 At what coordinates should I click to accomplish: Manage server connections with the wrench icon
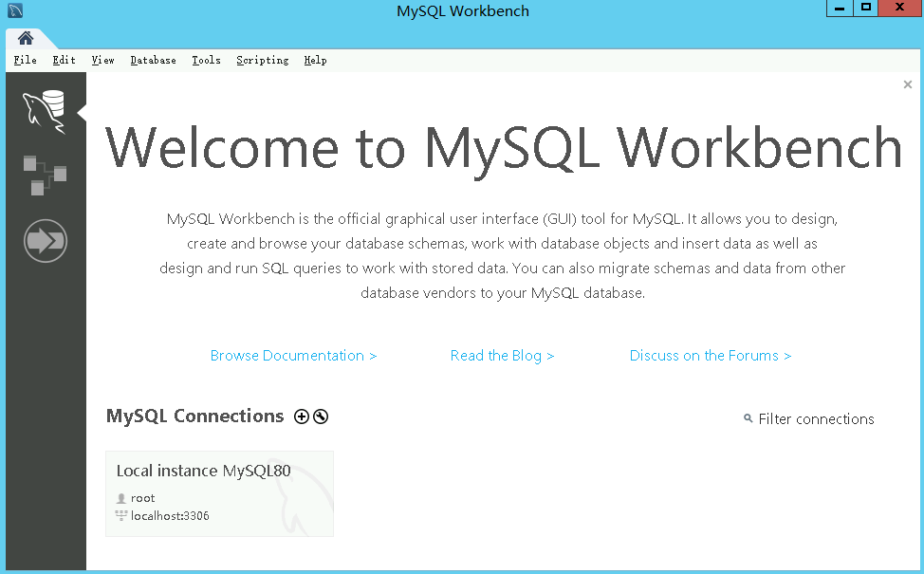pyautogui.click(x=321, y=417)
